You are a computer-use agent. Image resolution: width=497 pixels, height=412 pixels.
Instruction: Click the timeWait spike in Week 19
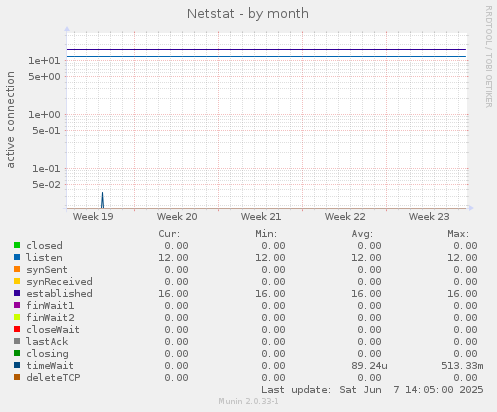pyautogui.click(x=102, y=200)
